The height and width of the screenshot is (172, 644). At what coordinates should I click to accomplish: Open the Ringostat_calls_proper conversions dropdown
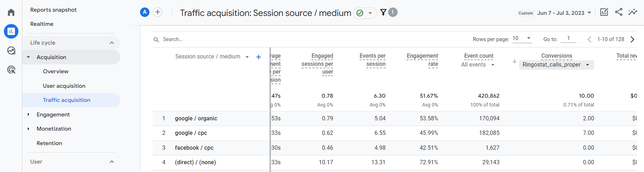pyautogui.click(x=556, y=65)
